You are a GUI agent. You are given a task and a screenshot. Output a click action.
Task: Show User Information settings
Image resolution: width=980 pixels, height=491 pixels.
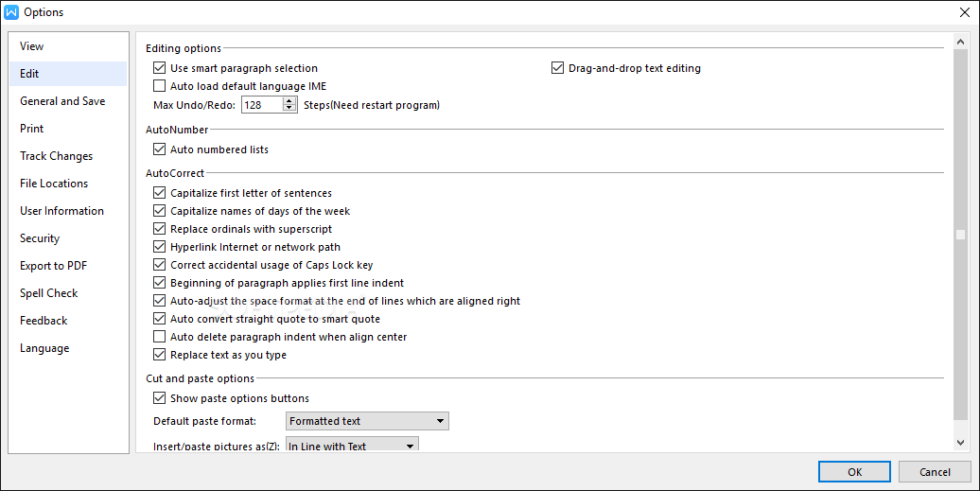[68, 211]
